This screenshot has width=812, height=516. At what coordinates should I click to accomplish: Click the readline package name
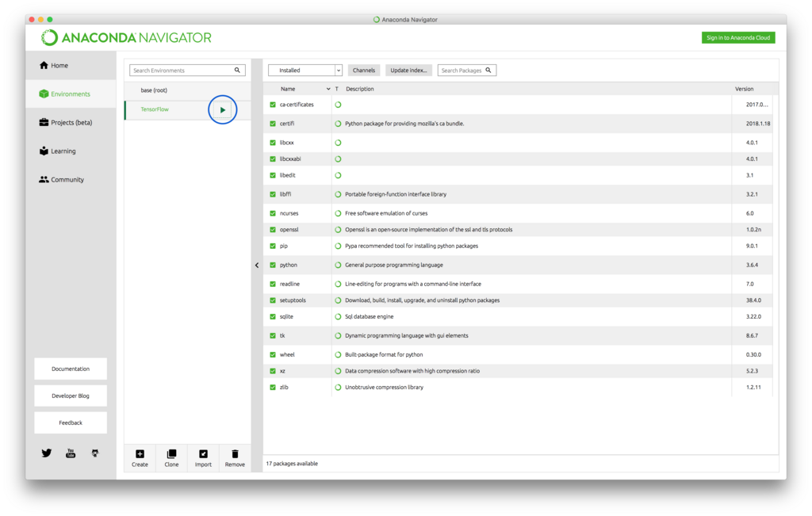point(289,284)
